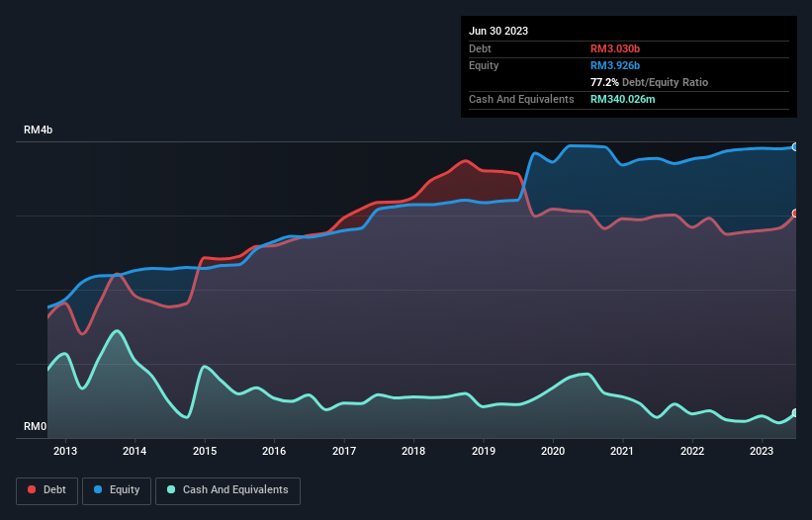Viewport: 812px width, 520px height.
Task: Click the Jun 30 2023 tooltip date
Action: (x=498, y=31)
